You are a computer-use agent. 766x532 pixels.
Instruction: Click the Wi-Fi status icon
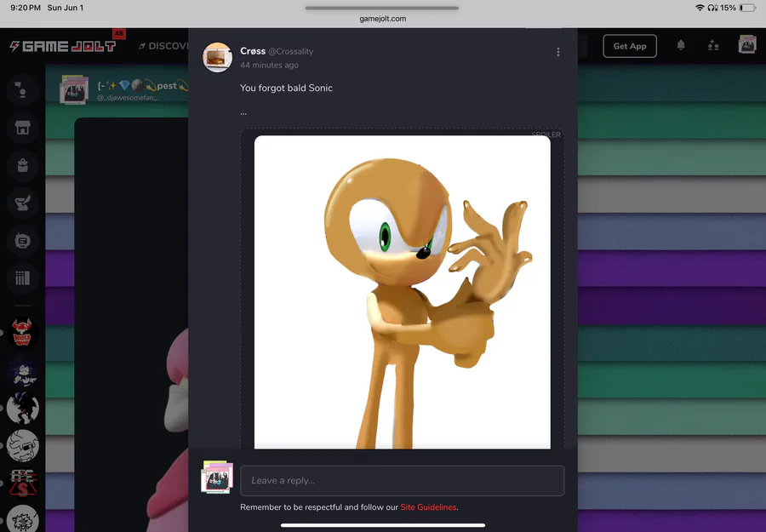700,8
